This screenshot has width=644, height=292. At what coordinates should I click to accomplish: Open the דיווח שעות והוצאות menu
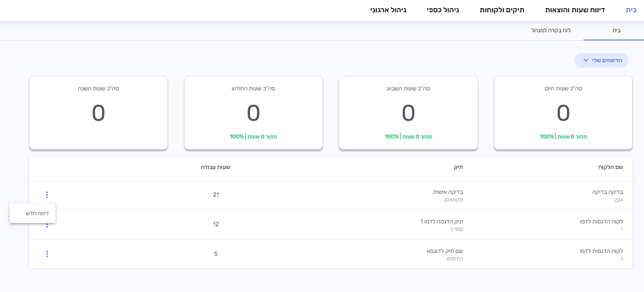575,10
